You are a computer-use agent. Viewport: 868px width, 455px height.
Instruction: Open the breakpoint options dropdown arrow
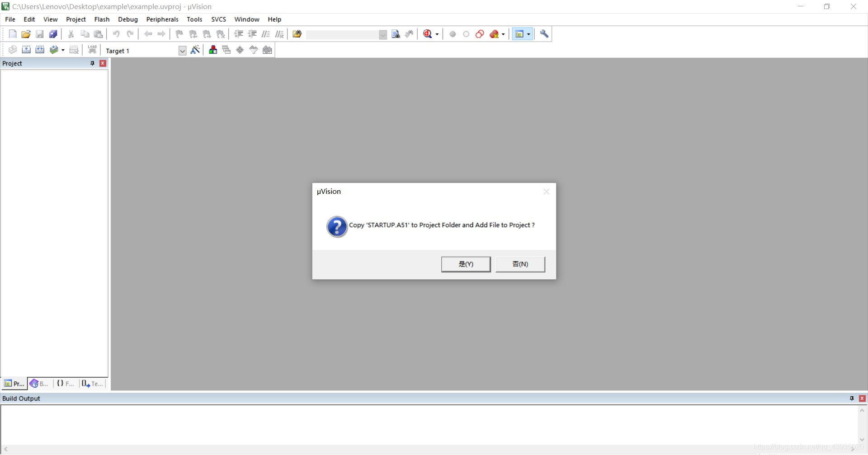[x=503, y=34]
